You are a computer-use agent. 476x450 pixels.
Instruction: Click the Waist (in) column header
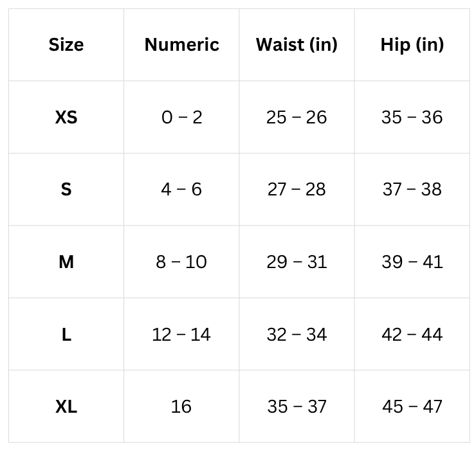[297, 45]
